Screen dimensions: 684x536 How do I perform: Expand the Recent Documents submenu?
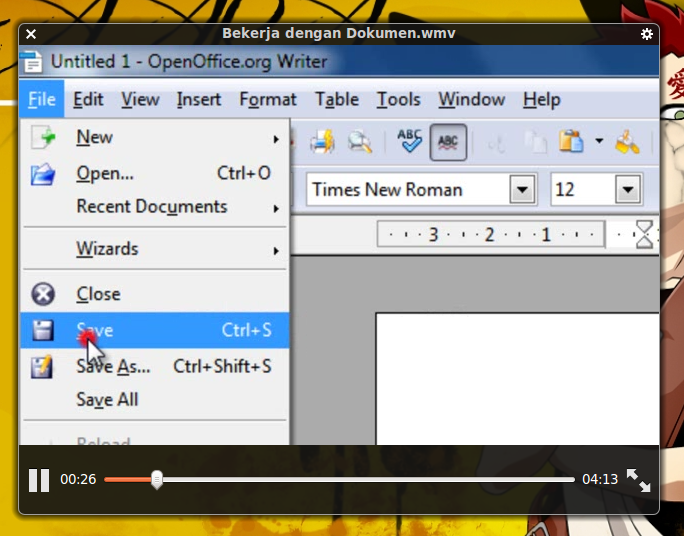(152, 207)
